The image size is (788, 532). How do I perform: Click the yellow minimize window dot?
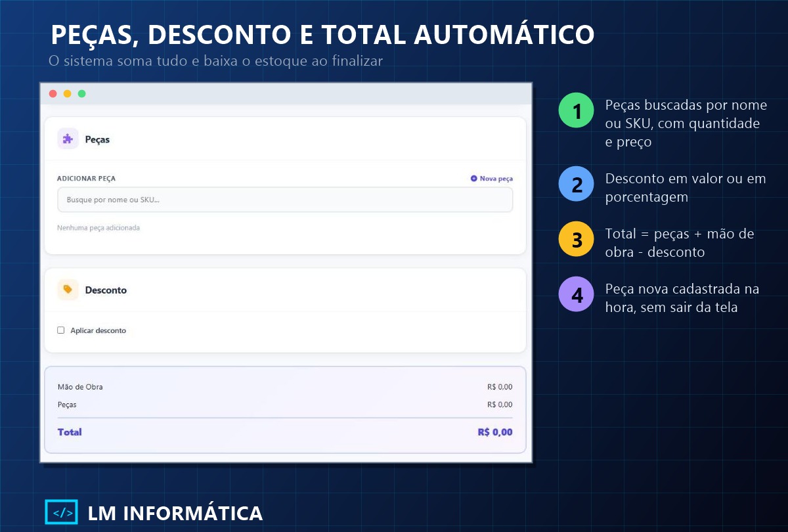(x=68, y=94)
